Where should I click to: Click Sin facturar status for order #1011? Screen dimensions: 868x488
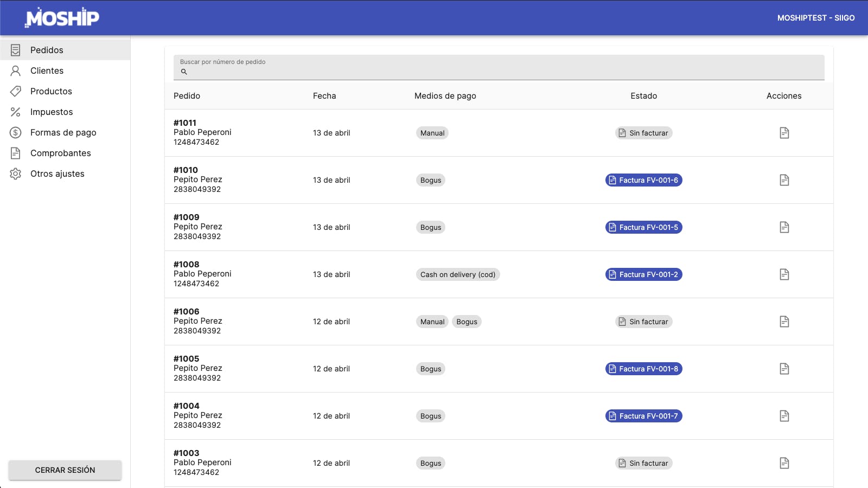click(x=643, y=133)
